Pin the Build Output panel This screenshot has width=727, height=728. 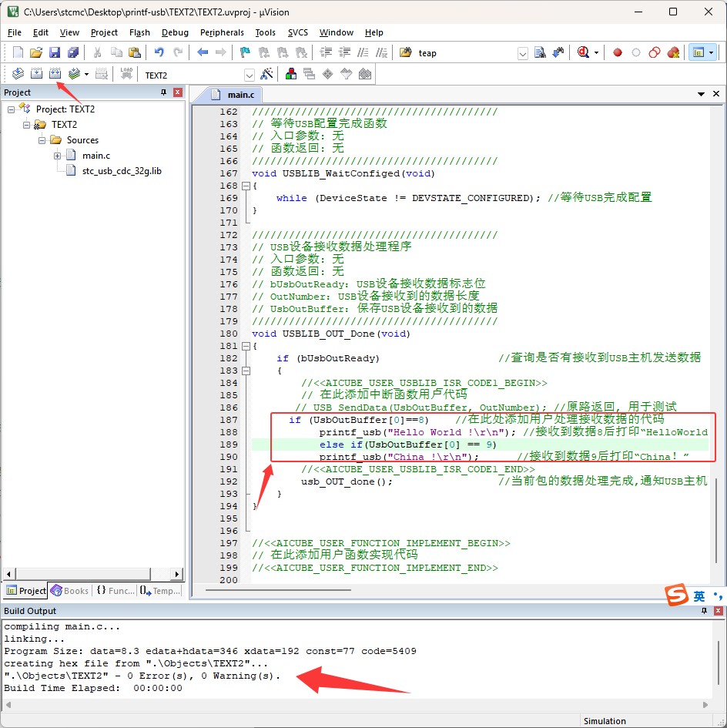704,611
